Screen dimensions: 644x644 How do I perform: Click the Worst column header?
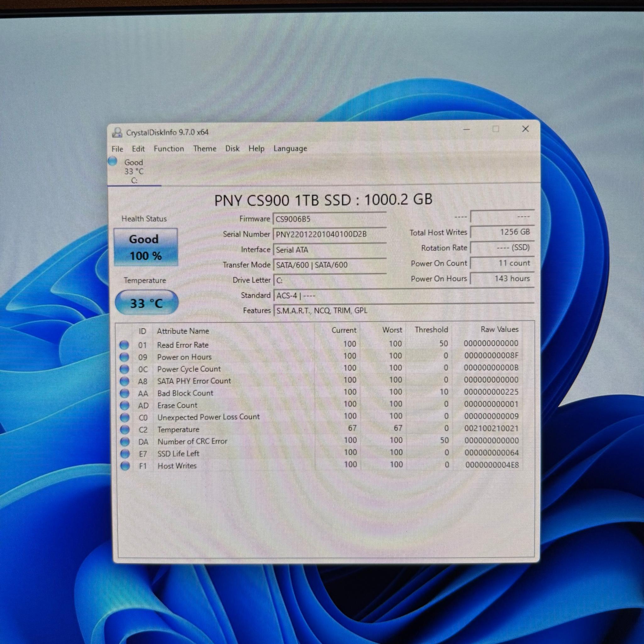click(x=392, y=330)
